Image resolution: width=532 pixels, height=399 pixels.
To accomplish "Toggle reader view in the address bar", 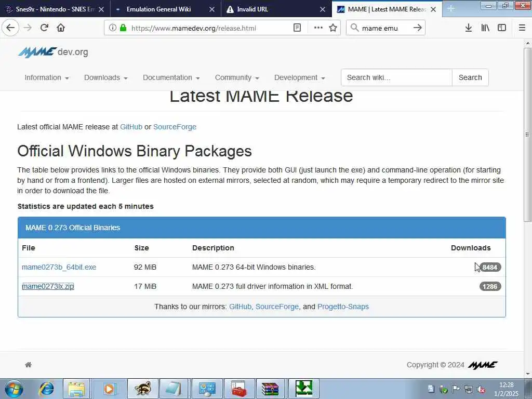I will click(297, 28).
